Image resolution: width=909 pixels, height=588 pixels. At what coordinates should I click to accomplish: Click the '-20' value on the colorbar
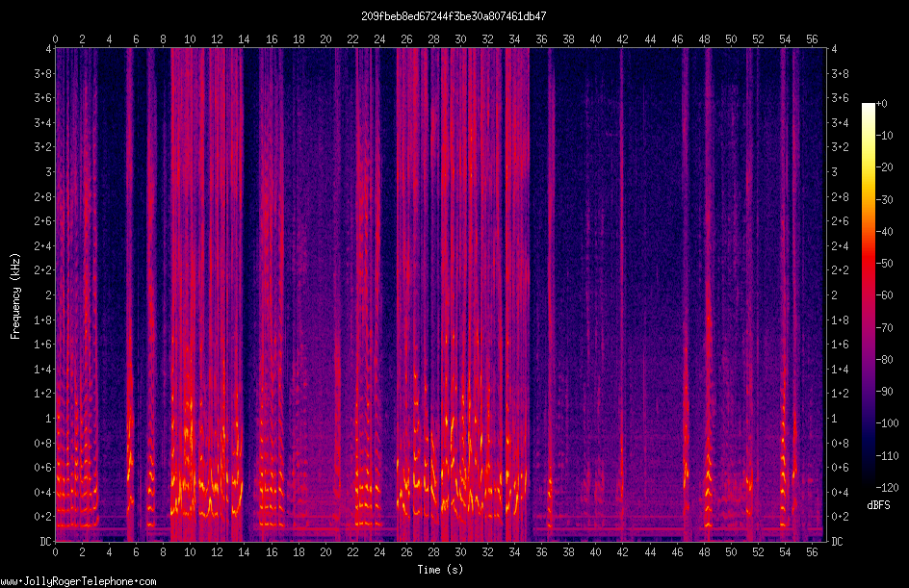coord(884,167)
